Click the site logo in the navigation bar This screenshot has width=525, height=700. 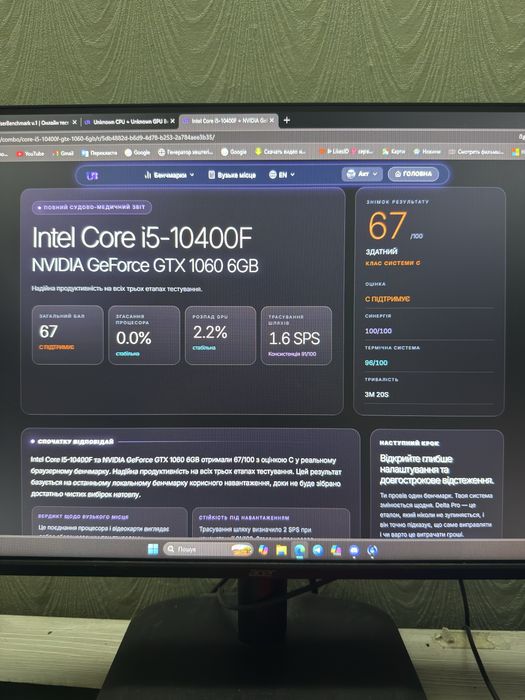(x=92, y=175)
